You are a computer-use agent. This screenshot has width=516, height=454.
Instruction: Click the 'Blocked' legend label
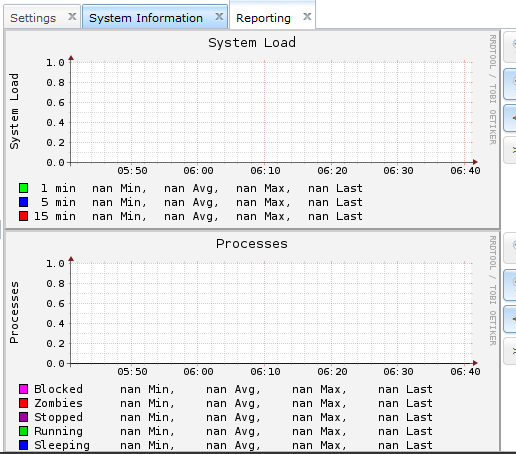click(58, 389)
